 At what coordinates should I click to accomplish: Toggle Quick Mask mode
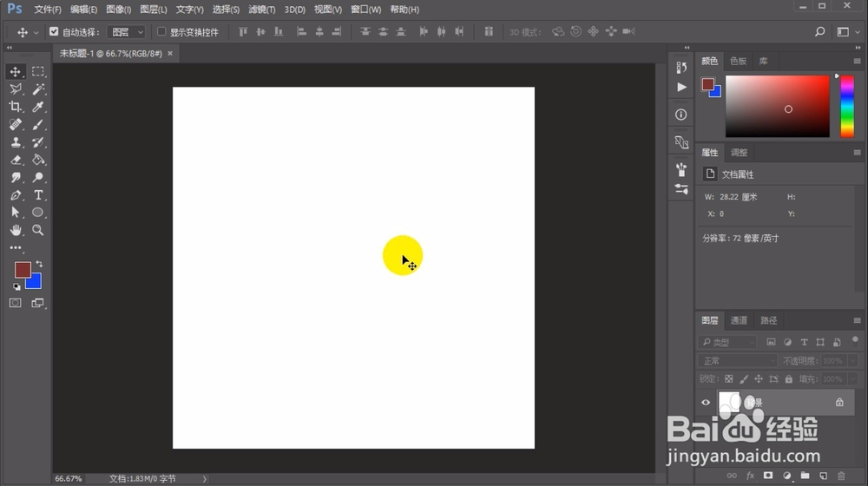coord(15,303)
